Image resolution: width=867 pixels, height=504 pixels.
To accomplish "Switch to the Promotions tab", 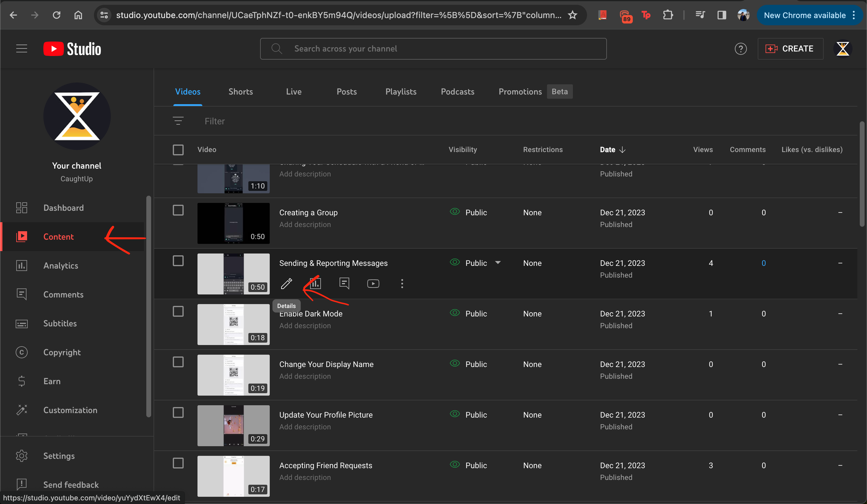I will coord(520,92).
